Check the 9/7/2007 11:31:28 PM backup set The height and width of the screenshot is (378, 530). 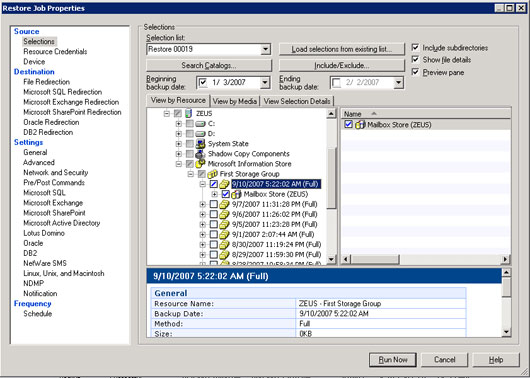tap(214, 204)
